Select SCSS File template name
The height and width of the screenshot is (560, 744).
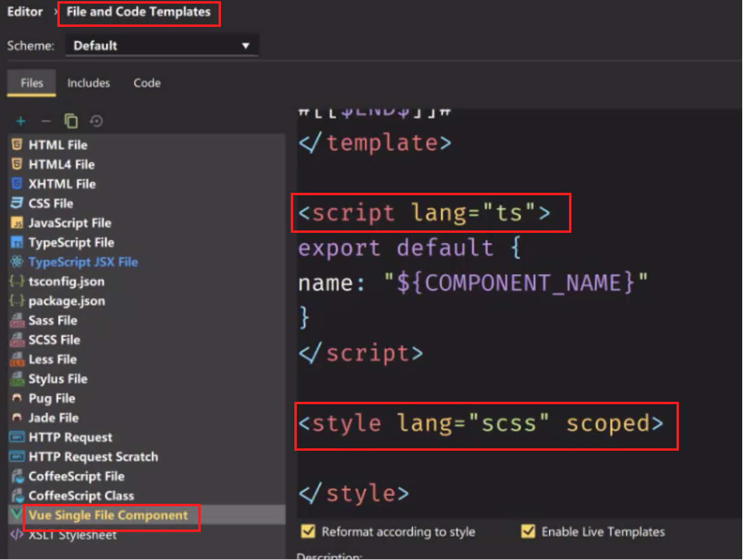tap(54, 340)
